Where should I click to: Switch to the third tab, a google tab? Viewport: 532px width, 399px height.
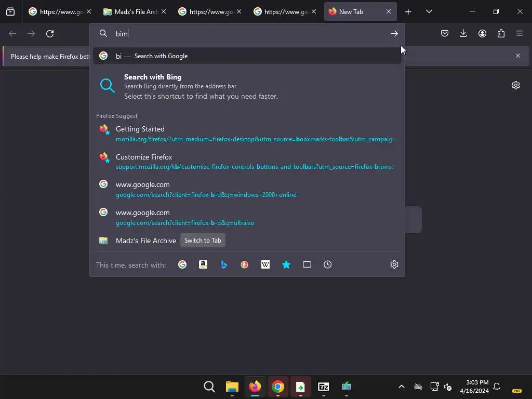coord(210,11)
